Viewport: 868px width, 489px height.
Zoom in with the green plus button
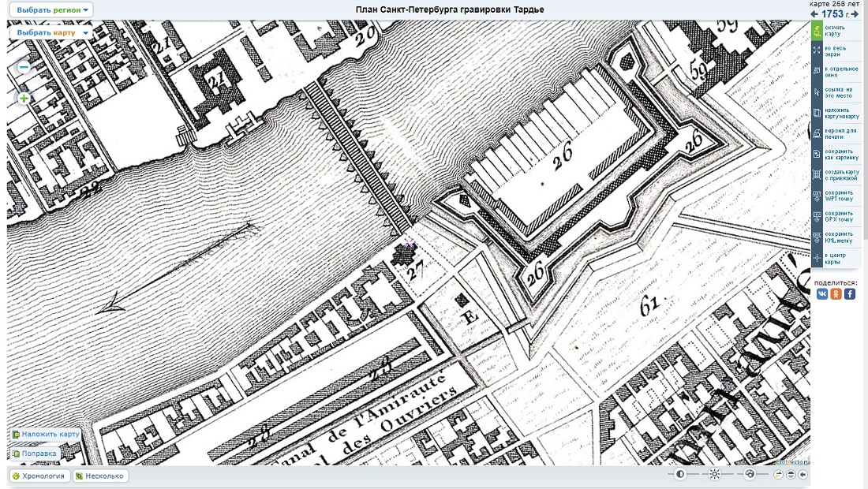coord(24,99)
